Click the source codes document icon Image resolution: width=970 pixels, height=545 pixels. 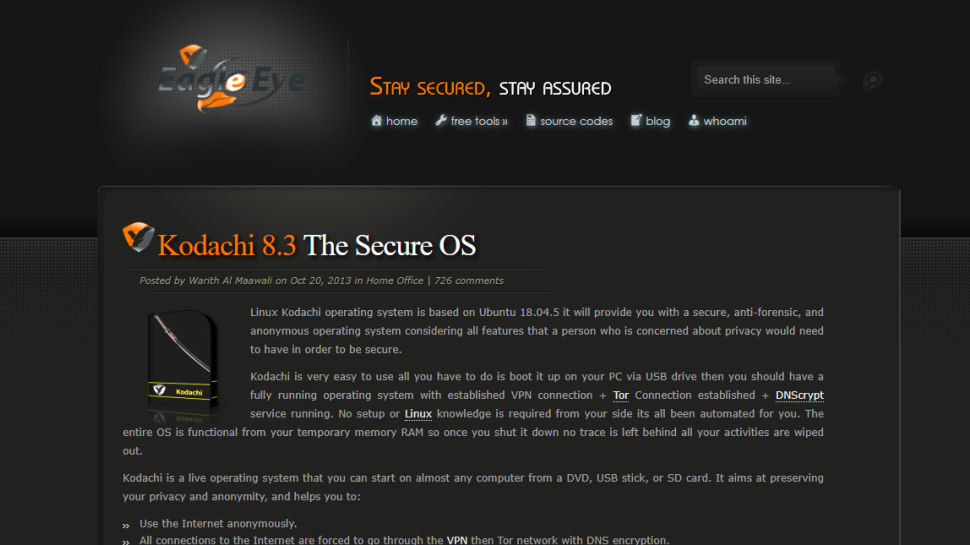[x=530, y=121]
